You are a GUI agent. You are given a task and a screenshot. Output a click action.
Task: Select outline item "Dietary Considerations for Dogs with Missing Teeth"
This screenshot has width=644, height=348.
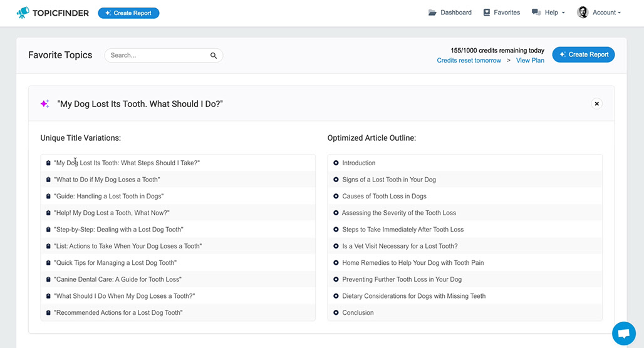pos(414,296)
